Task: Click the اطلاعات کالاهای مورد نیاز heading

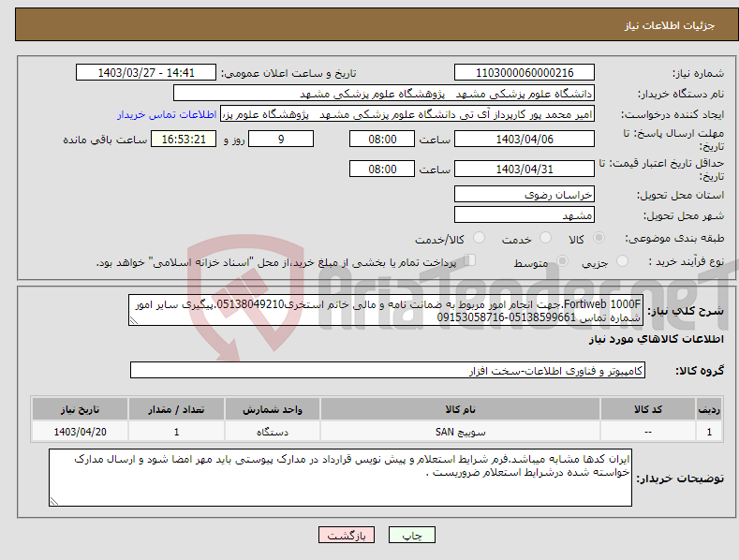Action: click(x=656, y=339)
